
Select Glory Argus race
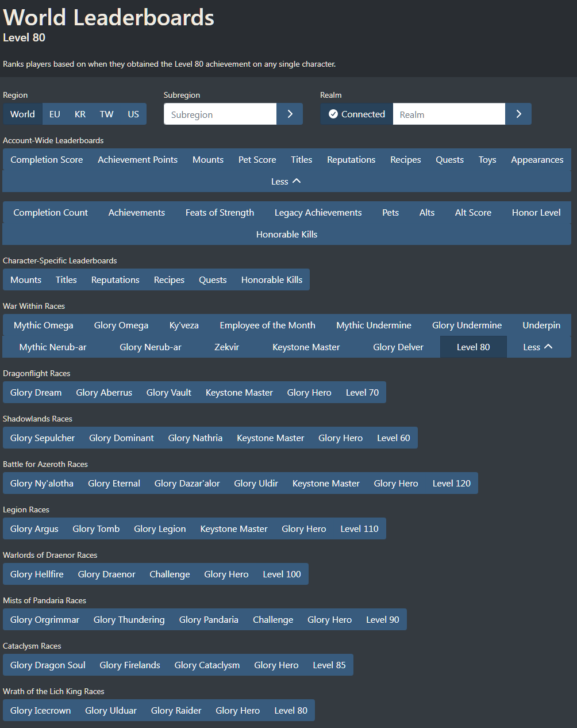point(34,528)
